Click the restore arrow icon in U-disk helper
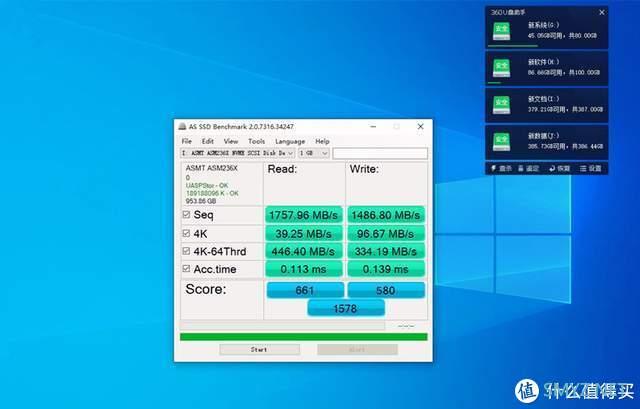Viewport: 640px width, 409px height. point(552,168)
